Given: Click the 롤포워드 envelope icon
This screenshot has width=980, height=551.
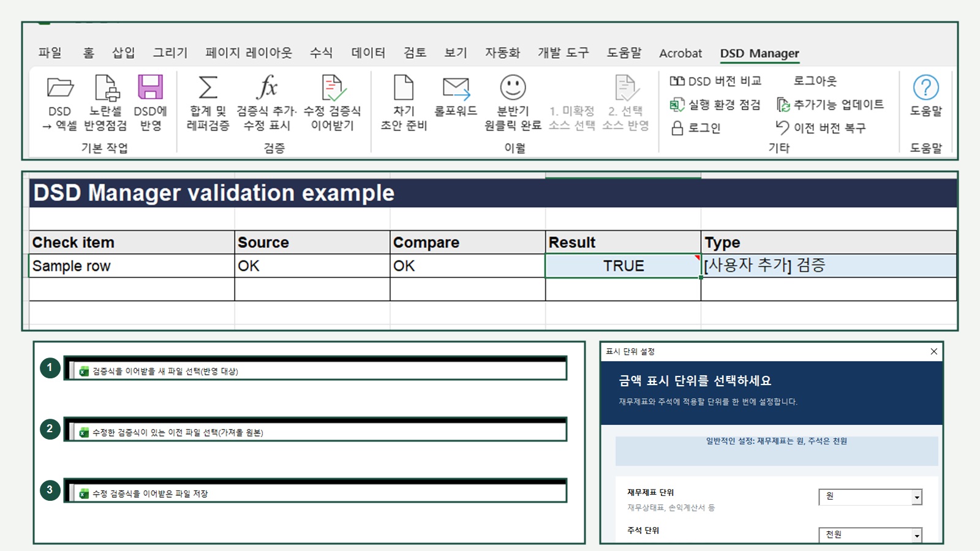Looking at the screenshot, I should [456, 88].
